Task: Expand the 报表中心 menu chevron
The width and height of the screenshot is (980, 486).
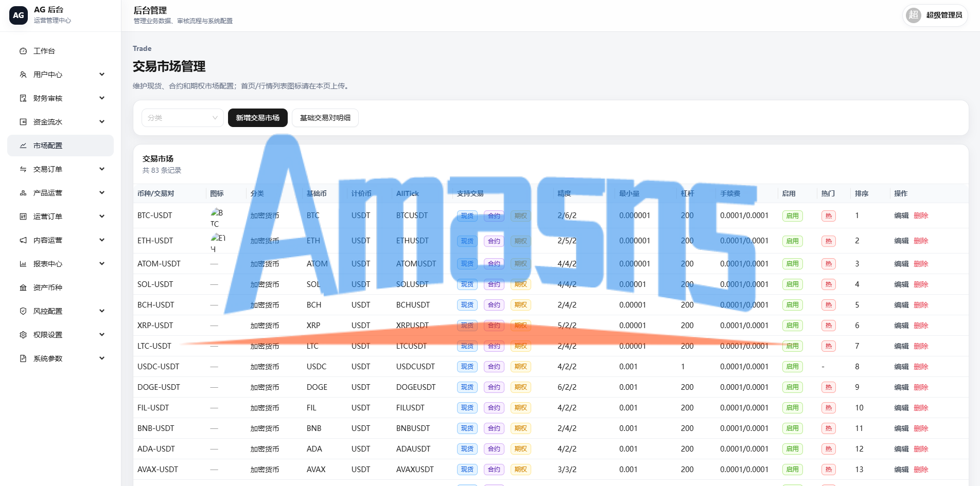Action: (102, 264)
